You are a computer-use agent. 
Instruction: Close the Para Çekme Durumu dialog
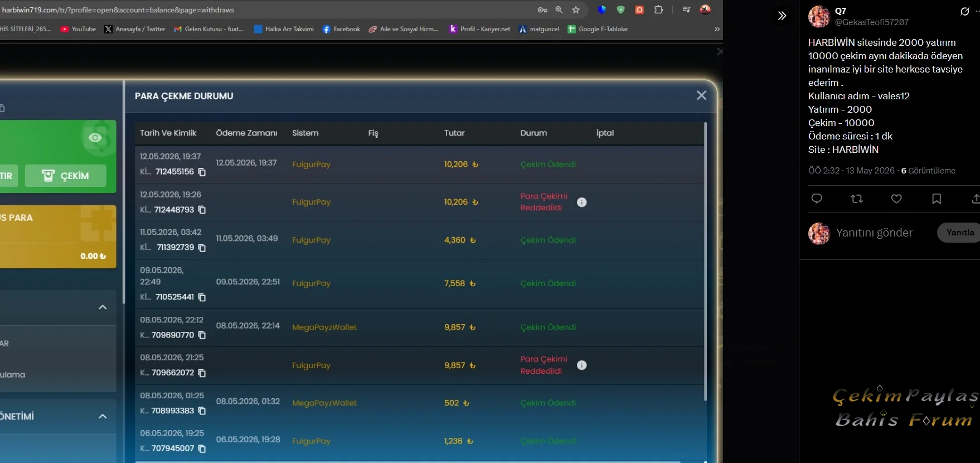point(701,95)
